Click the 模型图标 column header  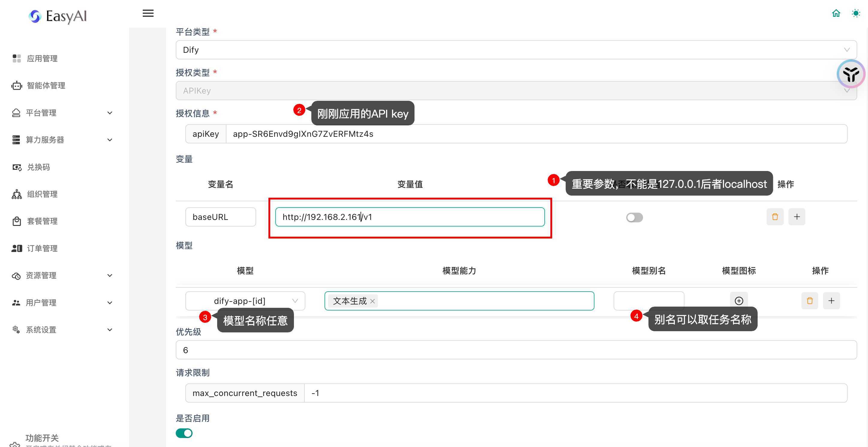coord(739,271)
